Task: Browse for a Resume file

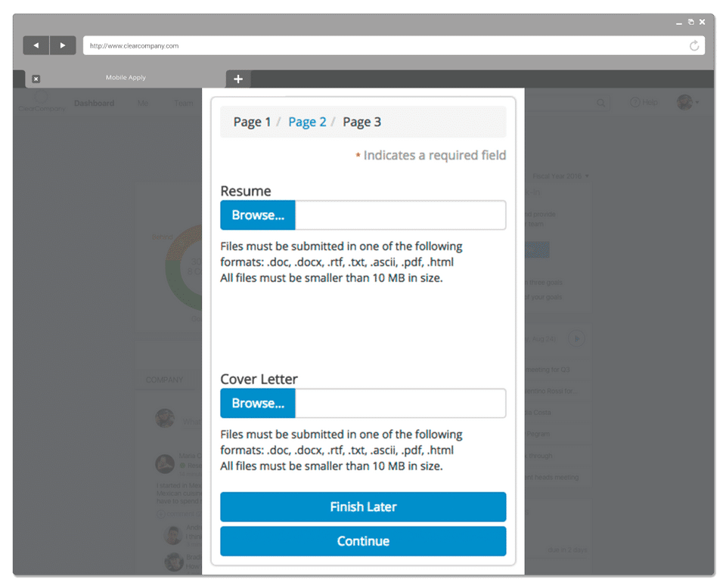Action: pyautogui.click(x=258, y=215)
